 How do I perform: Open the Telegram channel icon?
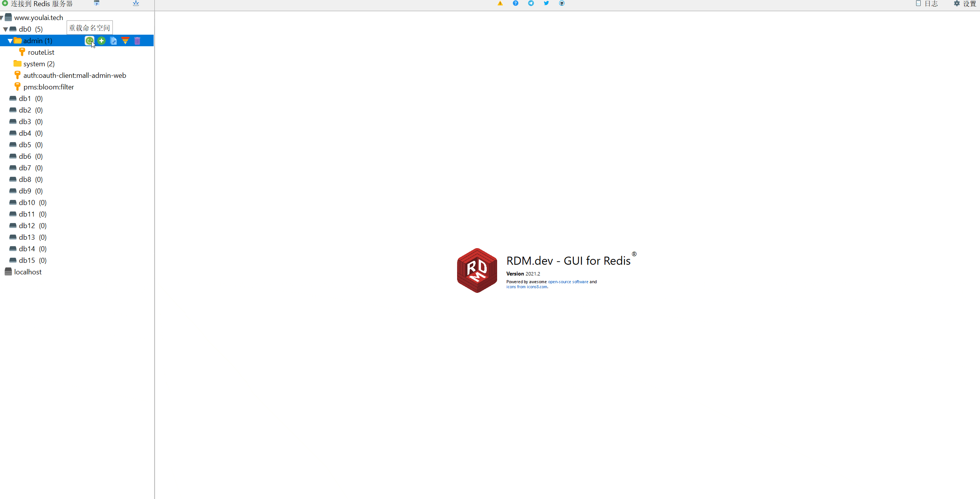tap(531, 3)
